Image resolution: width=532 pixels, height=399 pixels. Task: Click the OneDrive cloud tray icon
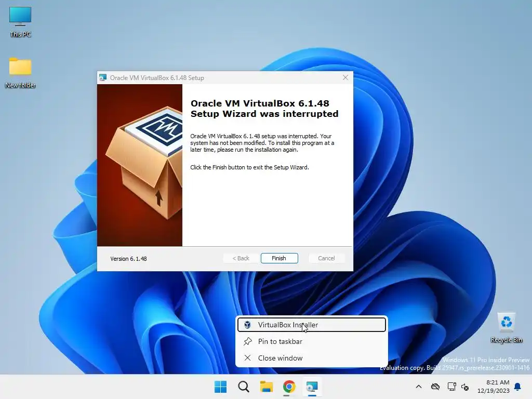tap(435, 387)
